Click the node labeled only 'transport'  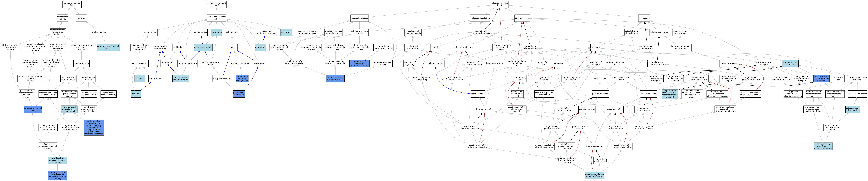point(595,47)
